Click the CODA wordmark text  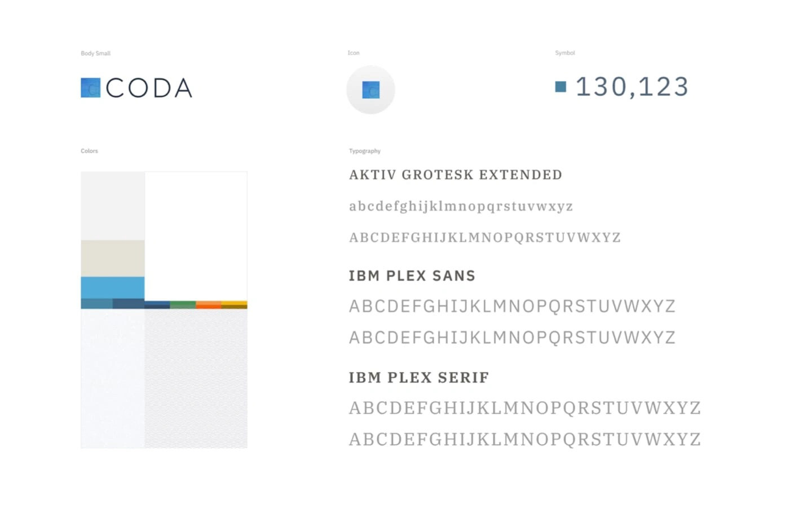click(149, 88)
